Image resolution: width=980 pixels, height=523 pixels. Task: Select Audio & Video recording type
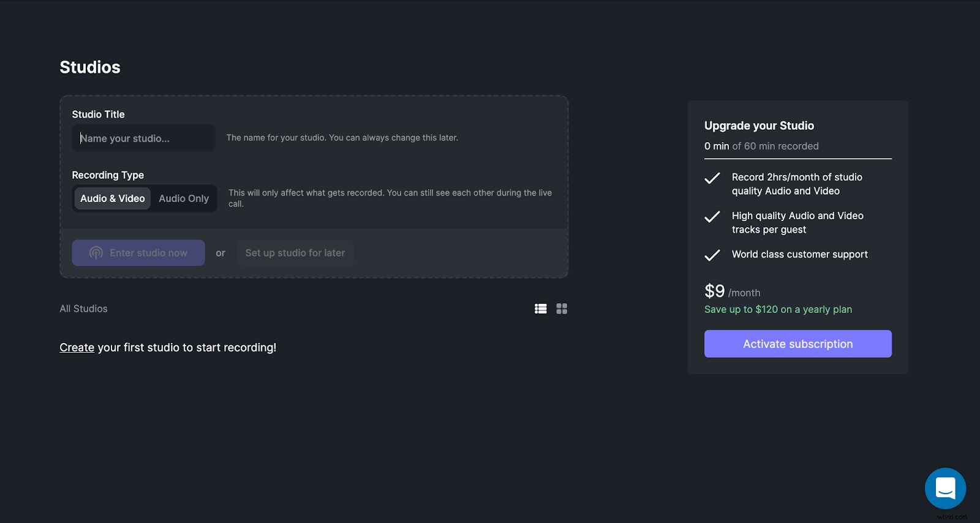pyautogui.click(x=113, y=198)
